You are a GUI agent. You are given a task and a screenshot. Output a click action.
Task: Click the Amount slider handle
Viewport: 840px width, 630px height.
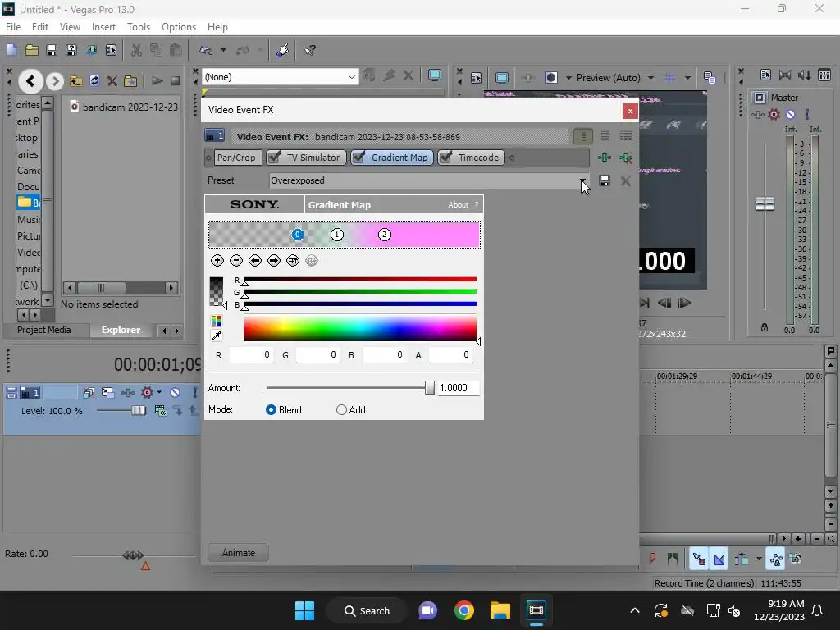coord(429,388)
